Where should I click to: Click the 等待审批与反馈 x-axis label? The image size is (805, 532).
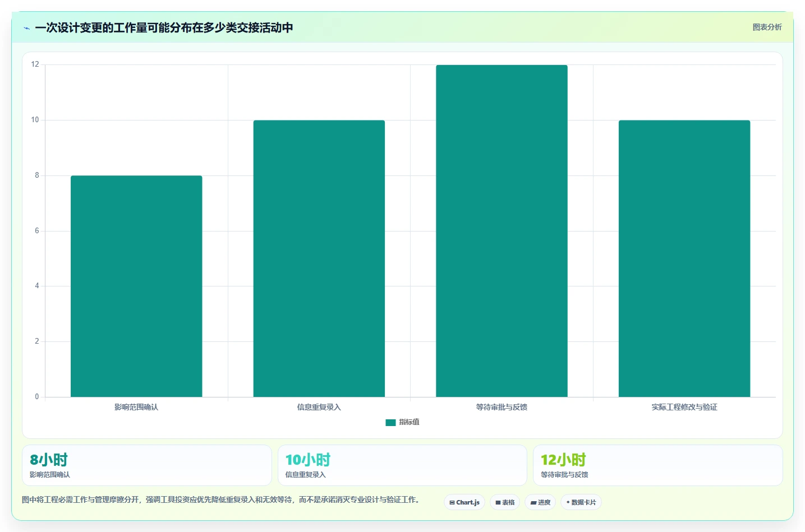click(x=502, y=407)
